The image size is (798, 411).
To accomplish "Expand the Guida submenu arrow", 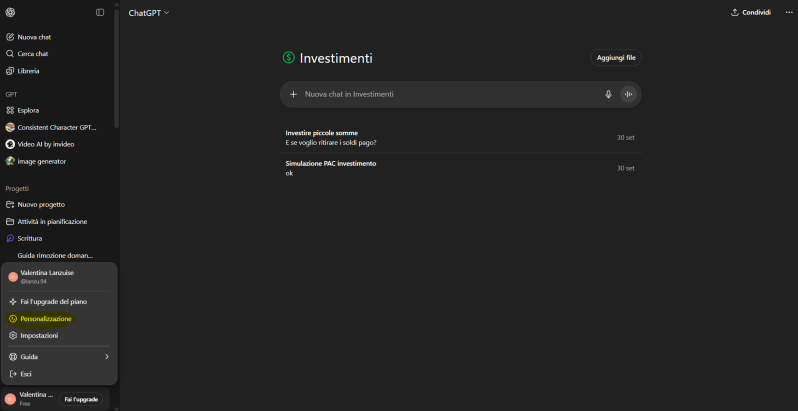I will 107,356.
